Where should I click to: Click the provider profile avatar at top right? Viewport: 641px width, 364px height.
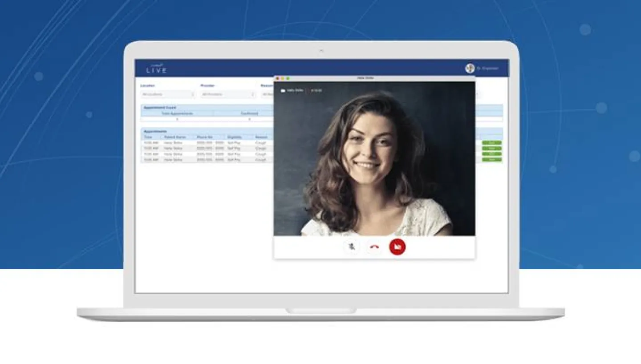click(471, 67)
